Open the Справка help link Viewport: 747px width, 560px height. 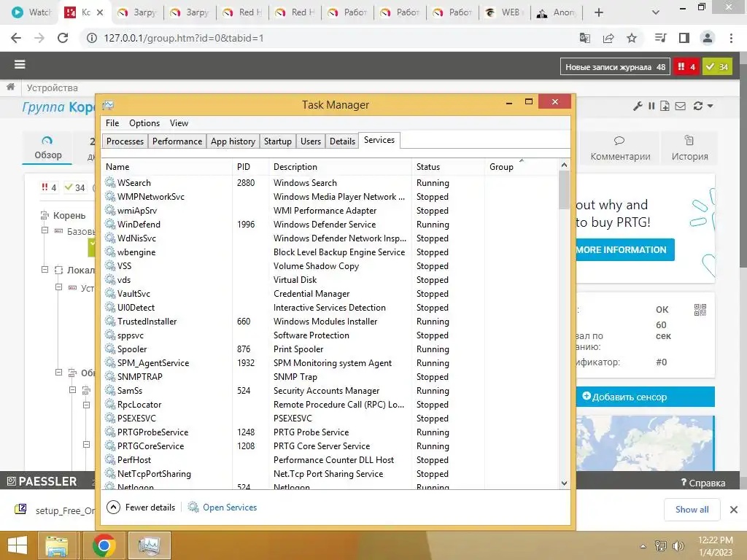(703, 483)
